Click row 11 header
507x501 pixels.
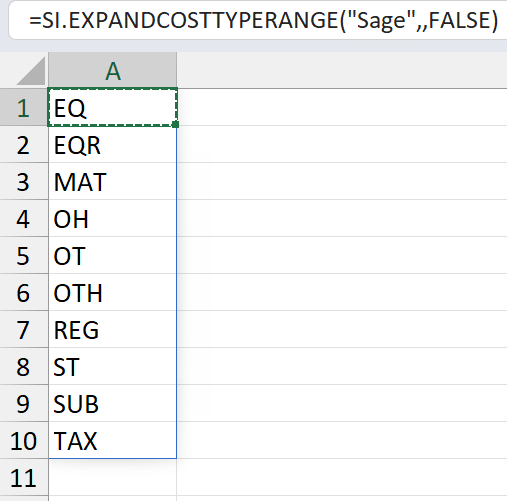coord(24,478)
